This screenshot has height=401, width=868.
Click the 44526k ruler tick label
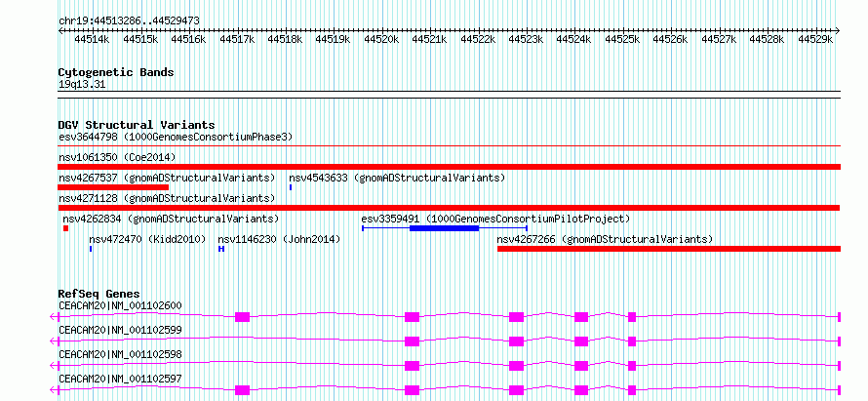pyautogui.click(x=670, y=39)
